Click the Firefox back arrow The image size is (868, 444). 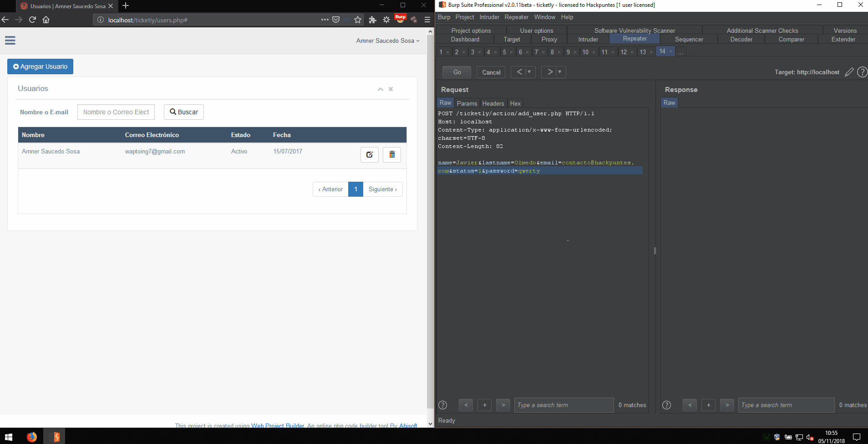click(5, 20)
